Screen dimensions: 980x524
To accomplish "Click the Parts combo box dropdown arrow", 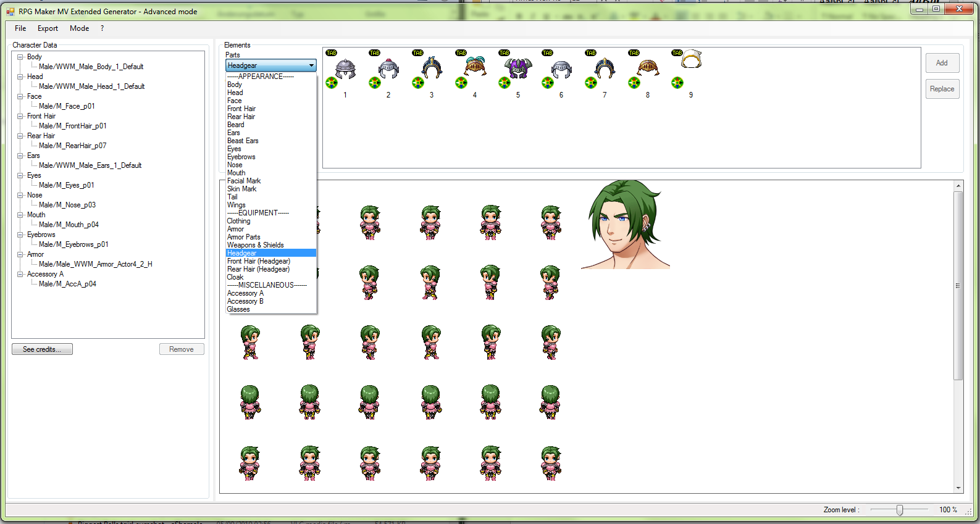I will click(311, 65).
